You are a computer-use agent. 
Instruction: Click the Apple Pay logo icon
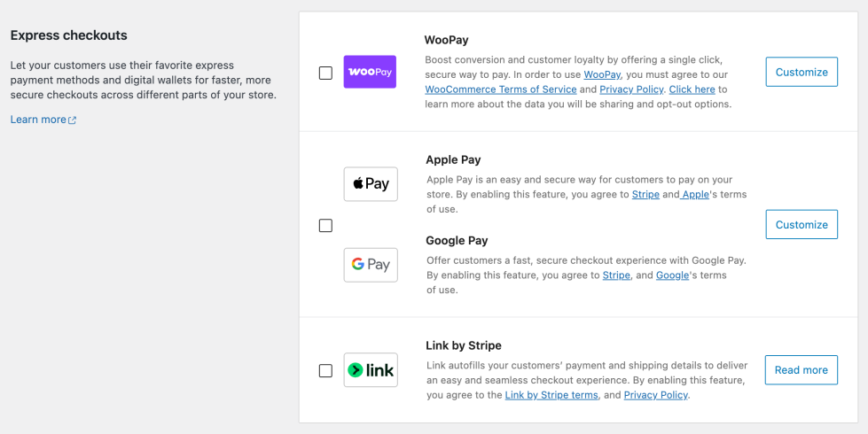[371, 184]
